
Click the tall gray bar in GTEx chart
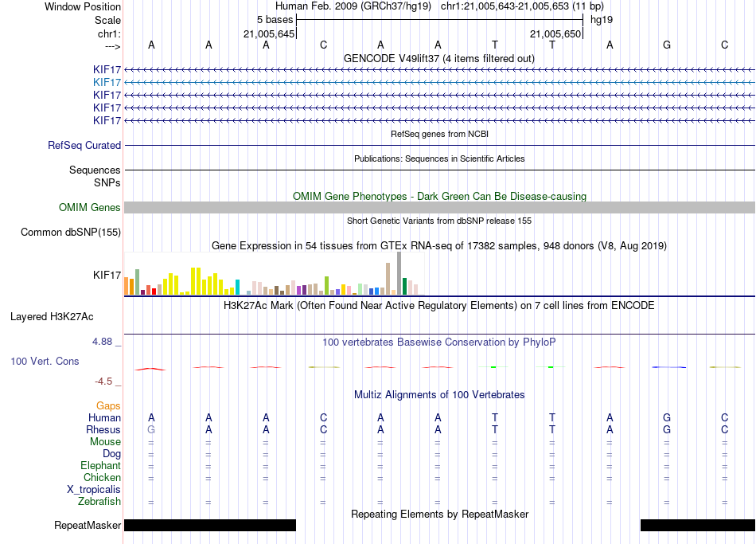pyautogui.click(x=399, y=273)
